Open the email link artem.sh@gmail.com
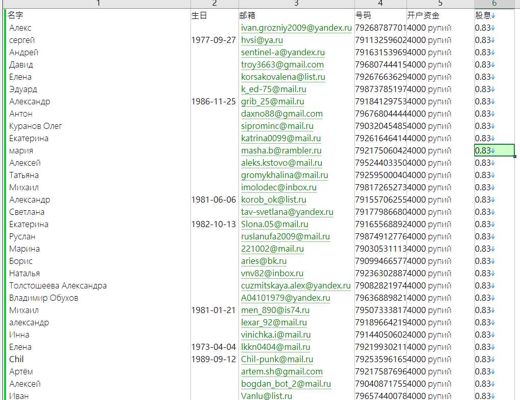Viewport: 520px width, 400px height. (x=282, y=372)
